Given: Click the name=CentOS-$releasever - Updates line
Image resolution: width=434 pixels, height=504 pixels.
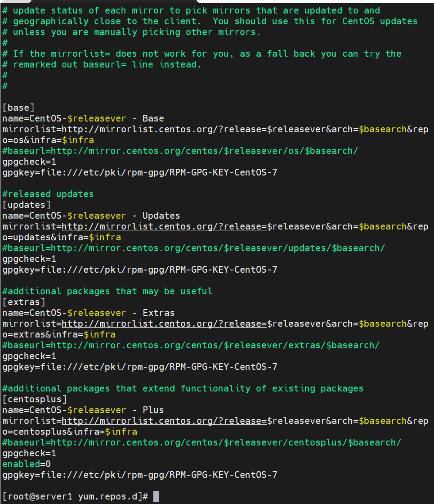Looking at the screenshot, I should 91,216.
